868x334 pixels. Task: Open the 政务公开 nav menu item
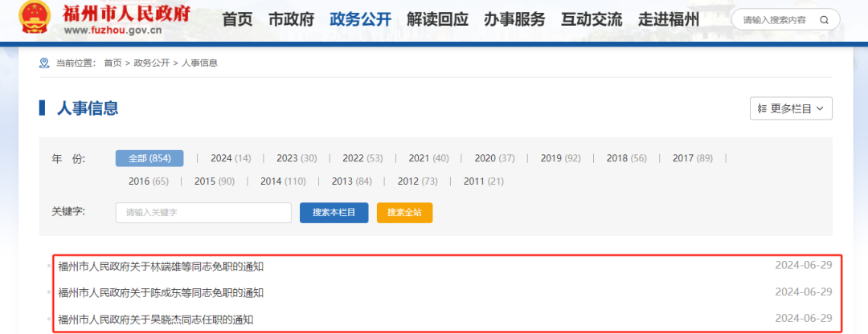[360, 20]
